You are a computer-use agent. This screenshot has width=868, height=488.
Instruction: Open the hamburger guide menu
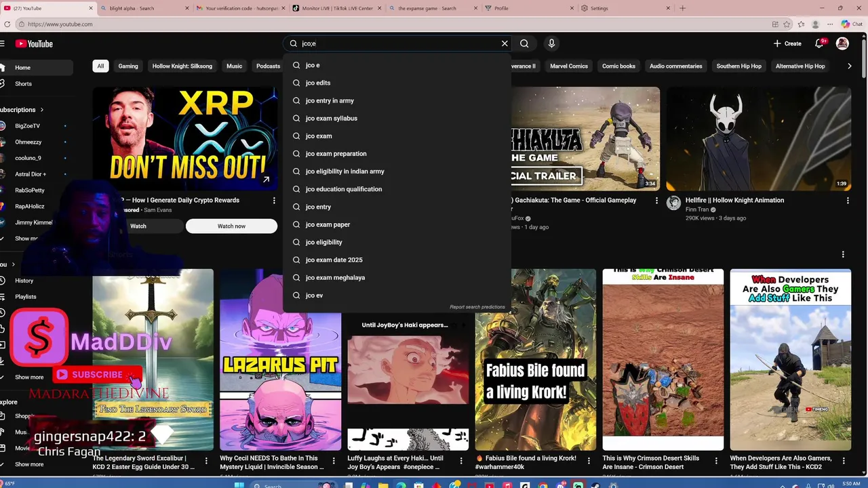point(3,44)
